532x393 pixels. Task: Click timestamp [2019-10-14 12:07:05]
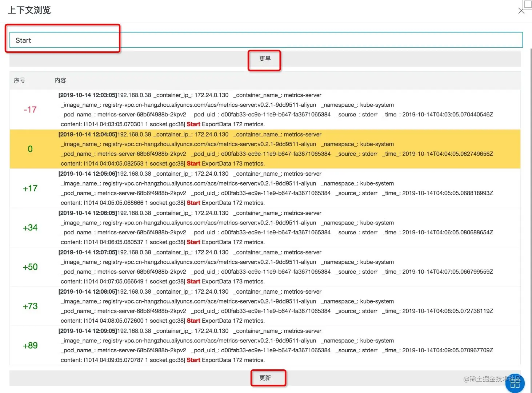tap(88, 252)
